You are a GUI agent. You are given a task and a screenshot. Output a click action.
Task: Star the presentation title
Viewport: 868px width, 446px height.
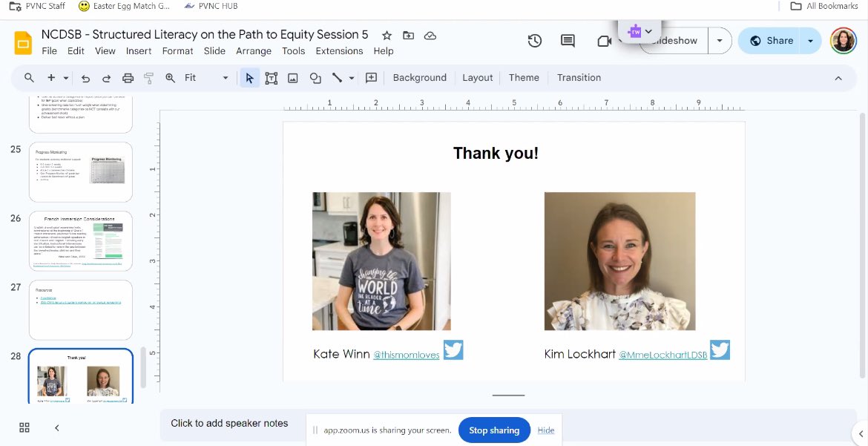click(387, 36)
